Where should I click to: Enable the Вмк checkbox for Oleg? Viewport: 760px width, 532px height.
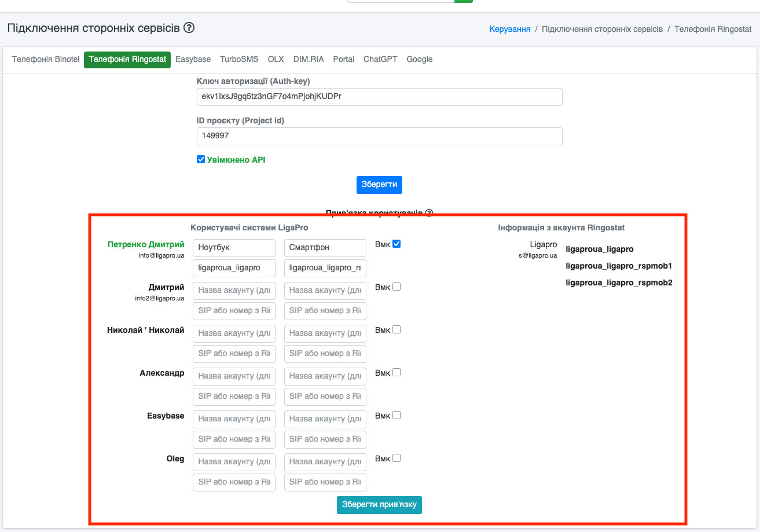click(x=396, y=458)
